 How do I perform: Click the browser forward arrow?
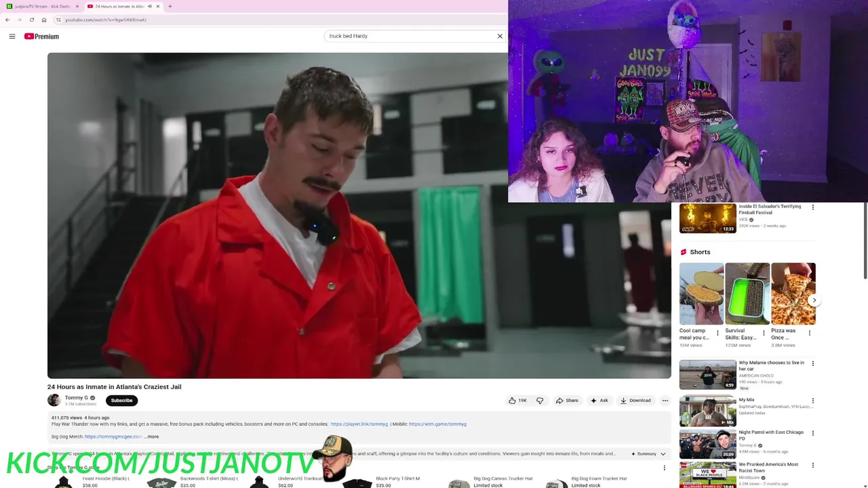[x=19, y=20]
